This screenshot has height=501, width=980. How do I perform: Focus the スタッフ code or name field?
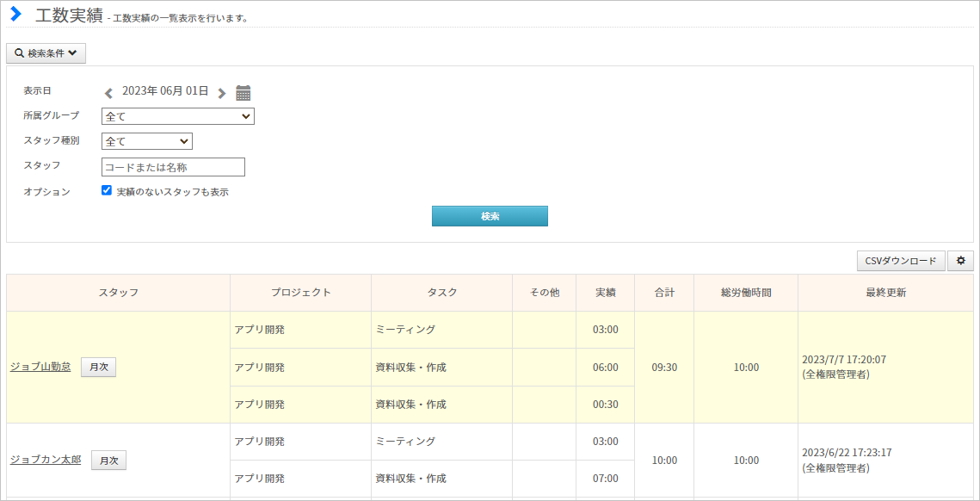(x=173, y=167)
